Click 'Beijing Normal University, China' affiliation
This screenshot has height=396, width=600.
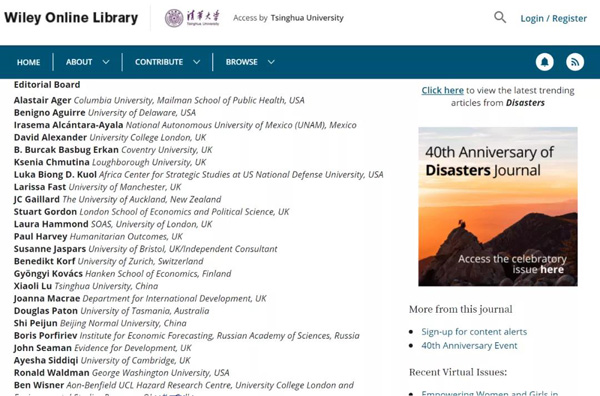pos(123,323)
